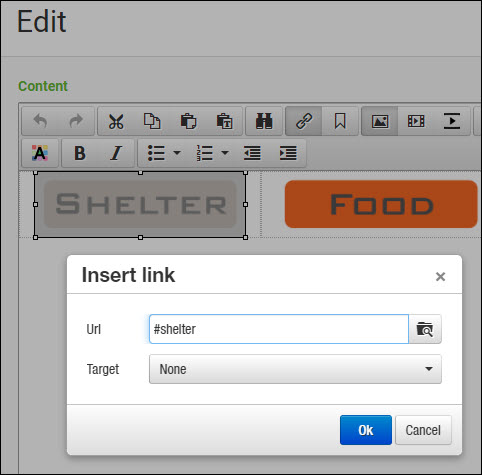The width and height of the screenshot is (482, 475).
Task: Click Paste as text icon
Action: tap(224, 121)
